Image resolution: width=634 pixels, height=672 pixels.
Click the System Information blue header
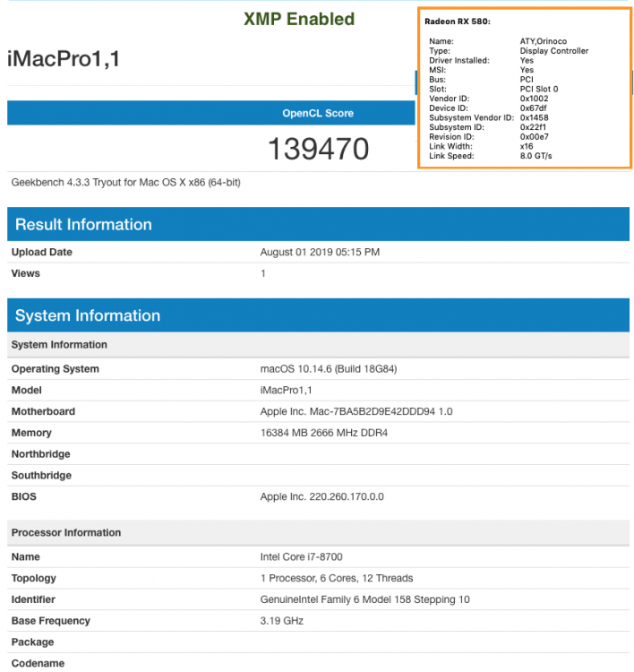pyautogui.click(x=318, y=315)
